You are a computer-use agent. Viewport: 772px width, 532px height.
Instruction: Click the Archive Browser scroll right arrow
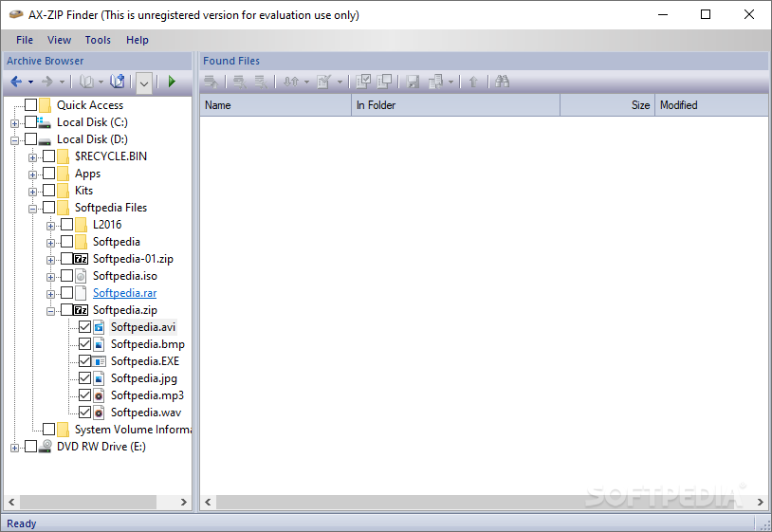point(184,502)
